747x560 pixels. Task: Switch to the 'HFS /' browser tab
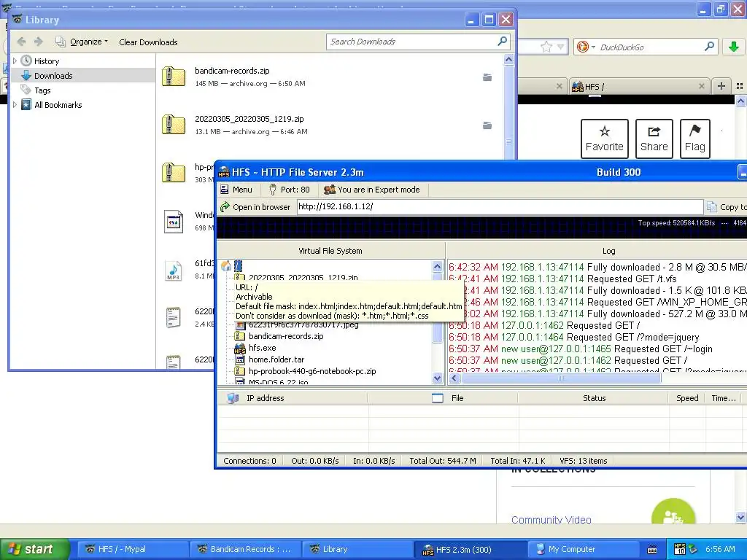638,87
